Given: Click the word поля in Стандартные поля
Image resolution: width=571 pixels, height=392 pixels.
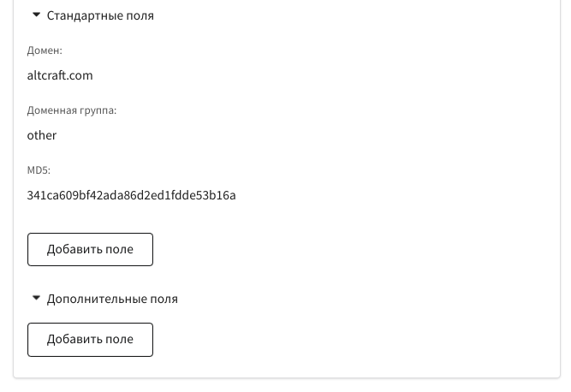Looking at the screenshot, I should pos(140,16).
